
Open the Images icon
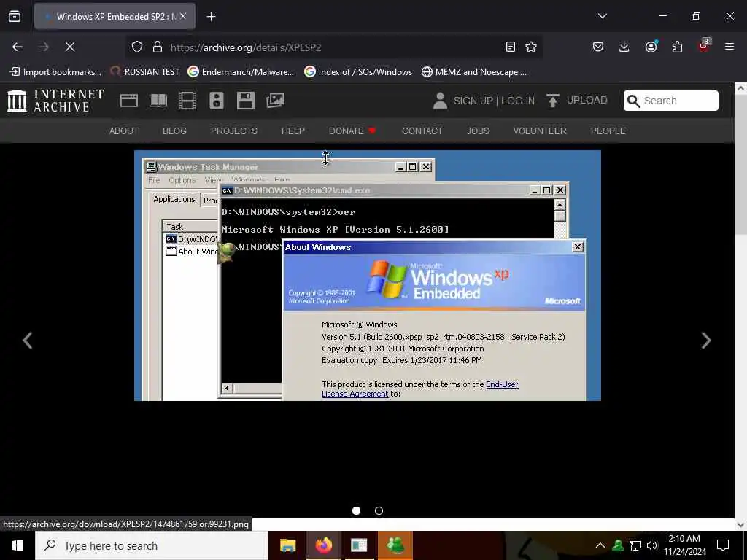pyautogui.click(x=275, y=101)
